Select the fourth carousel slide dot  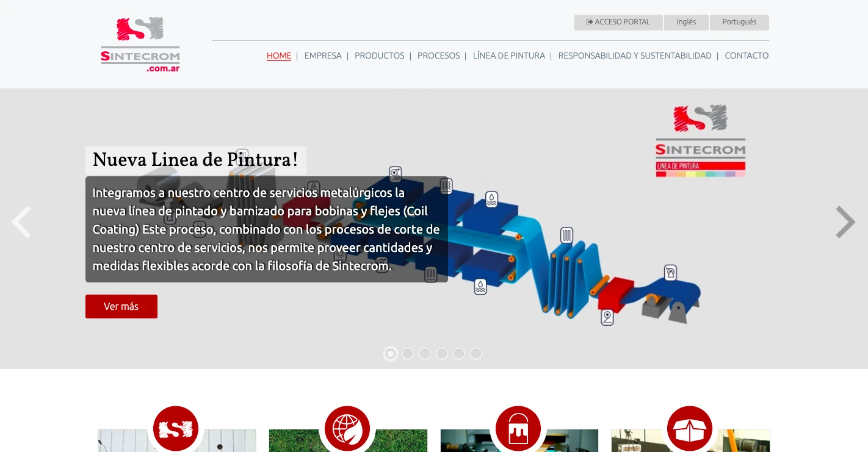point(442,354)
